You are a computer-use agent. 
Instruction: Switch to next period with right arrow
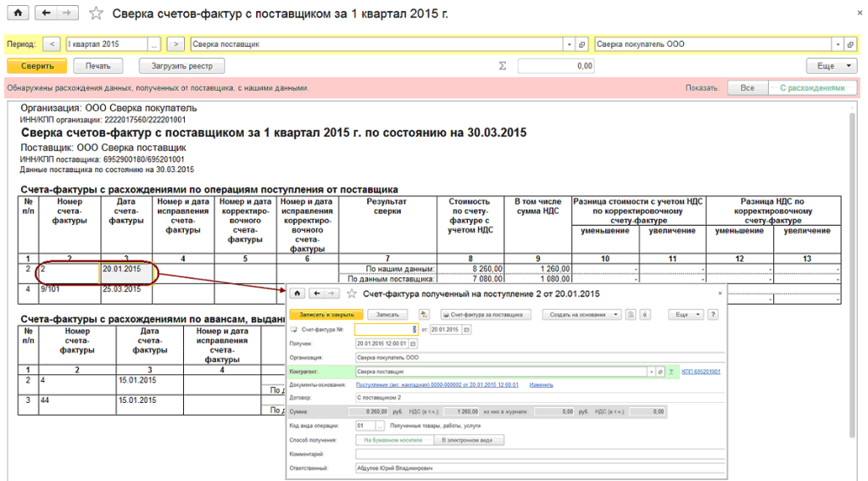[x=175, y=44]
